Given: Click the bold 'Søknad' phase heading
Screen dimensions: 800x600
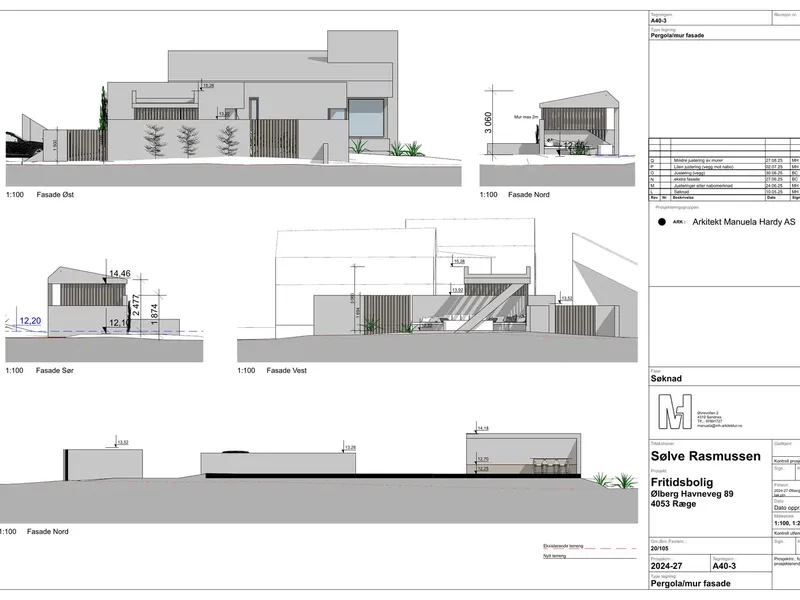Looking at the screenshot, I should [x=666, y=379].
